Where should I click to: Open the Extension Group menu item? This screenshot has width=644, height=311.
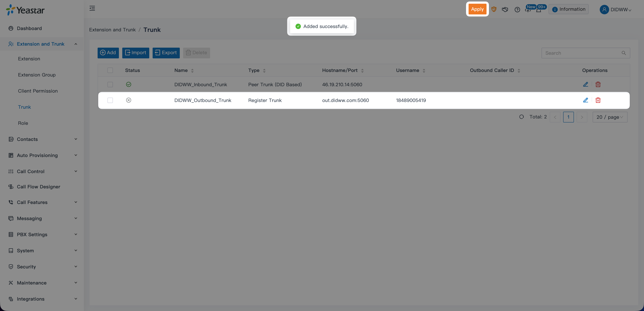37,75
